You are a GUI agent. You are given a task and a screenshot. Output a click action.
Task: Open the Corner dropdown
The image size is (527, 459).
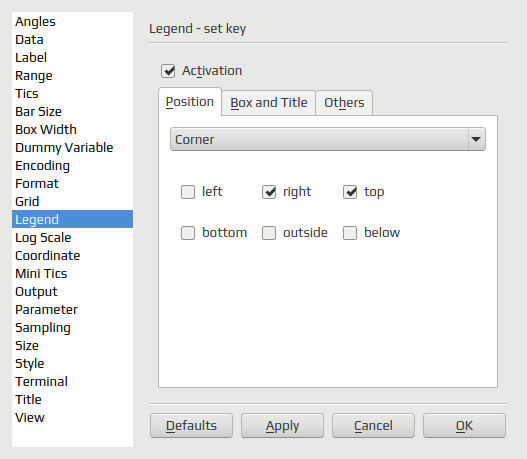(x=328, y=139)
